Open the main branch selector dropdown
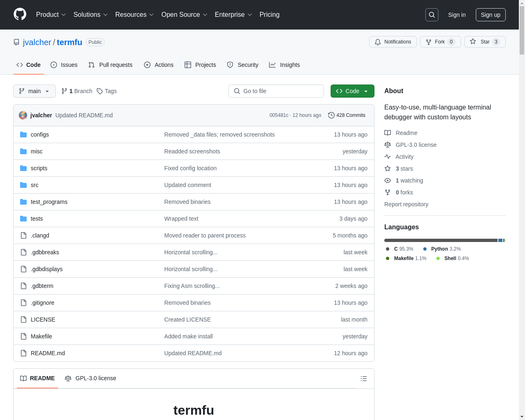Screen dimensions: 525x420 (x=34, y=91)
